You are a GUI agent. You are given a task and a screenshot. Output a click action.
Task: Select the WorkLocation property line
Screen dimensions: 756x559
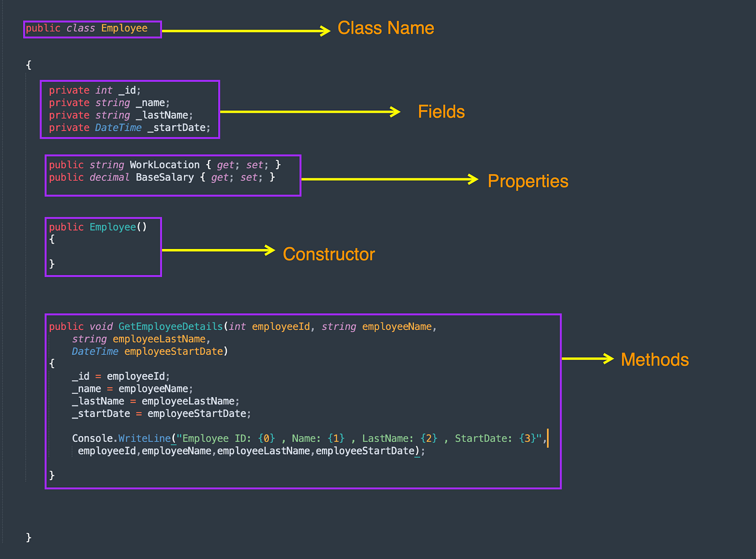point(163,165)
